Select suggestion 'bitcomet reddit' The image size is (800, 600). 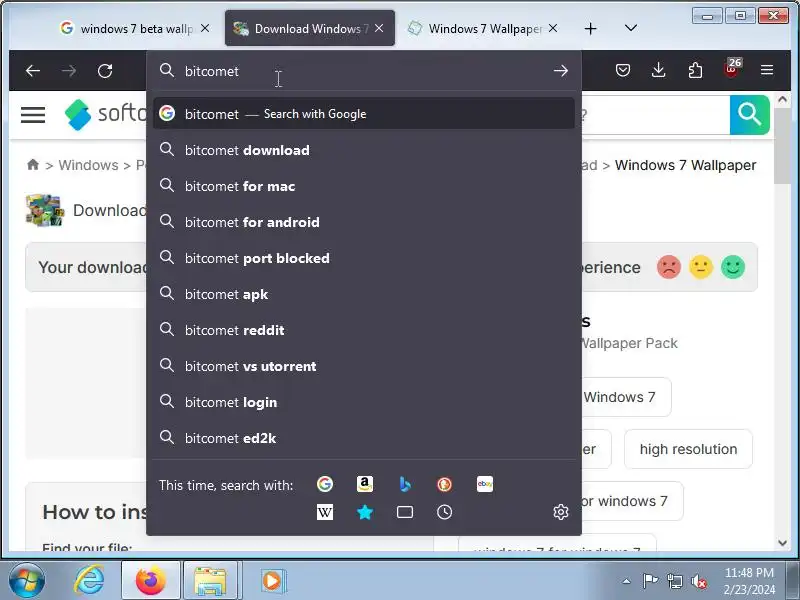pos(364,330)
